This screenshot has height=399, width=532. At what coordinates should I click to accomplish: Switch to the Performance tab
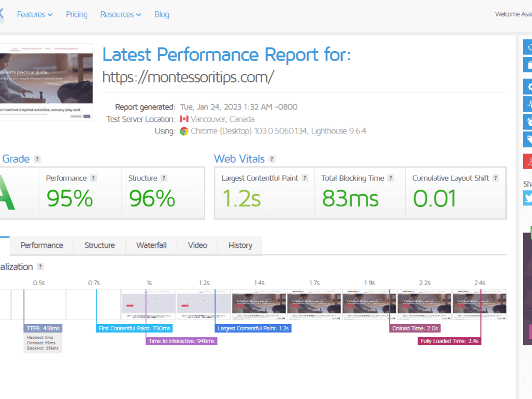41,245
